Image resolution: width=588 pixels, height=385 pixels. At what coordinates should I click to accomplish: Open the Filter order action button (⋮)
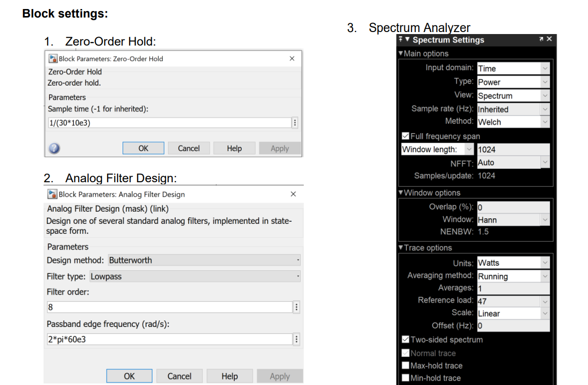tap(296, 306)
